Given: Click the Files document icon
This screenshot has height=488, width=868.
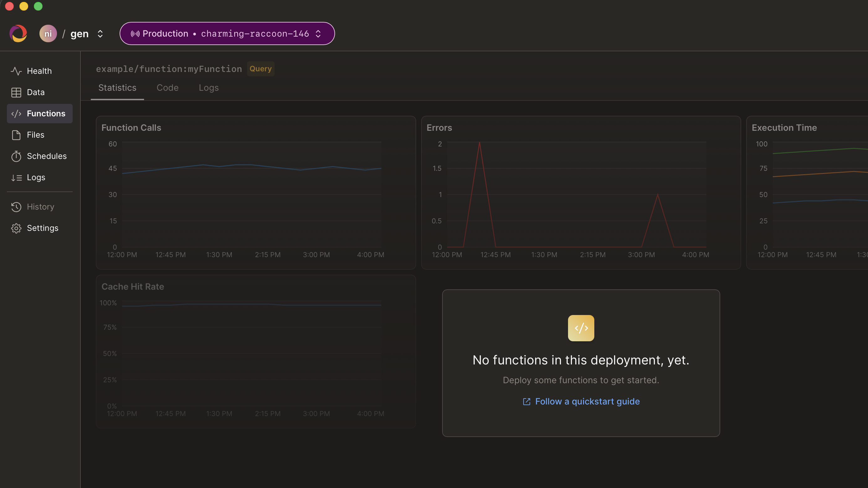Looking at the screenshot, I should [x=16, y=135].
